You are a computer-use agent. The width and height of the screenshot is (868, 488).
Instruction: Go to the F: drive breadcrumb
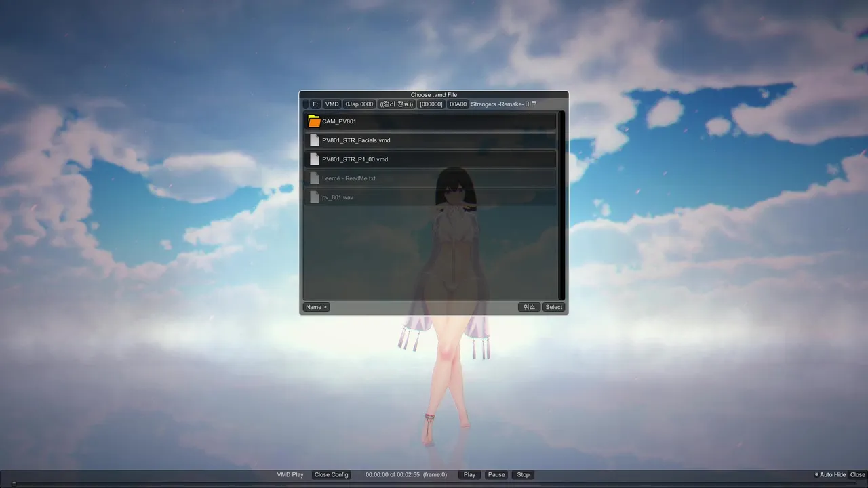coord(315,104)
